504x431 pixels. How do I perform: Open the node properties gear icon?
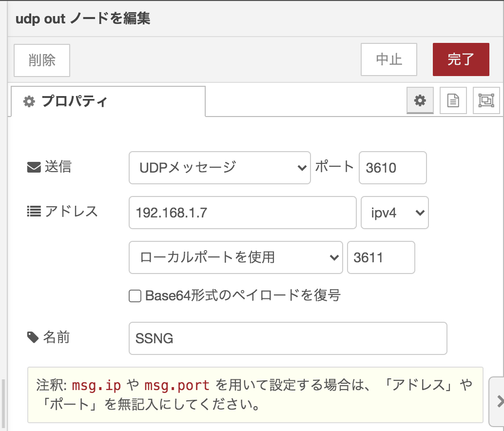tap(420, 100)
